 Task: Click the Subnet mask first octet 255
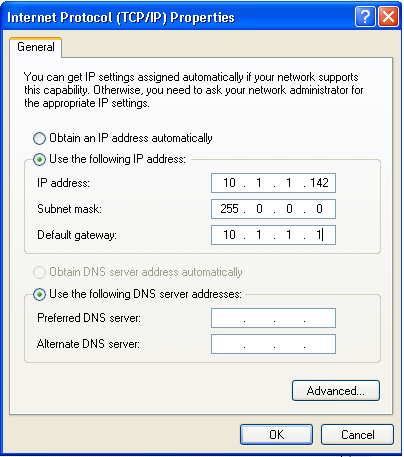pos(229,209)
